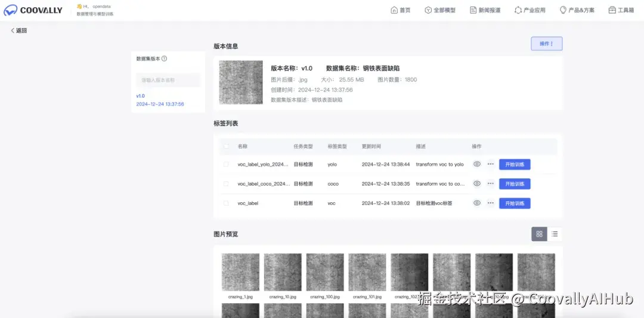
Task: Click the Coovally logo
Action: coord(34,10)
